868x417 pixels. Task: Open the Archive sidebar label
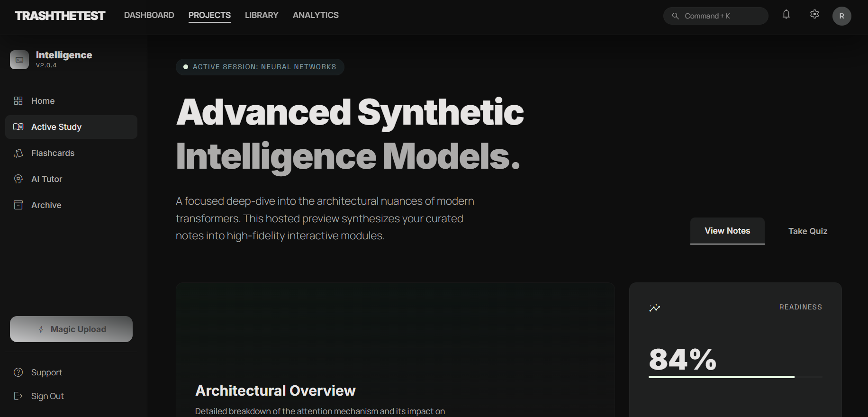point(46,205)
